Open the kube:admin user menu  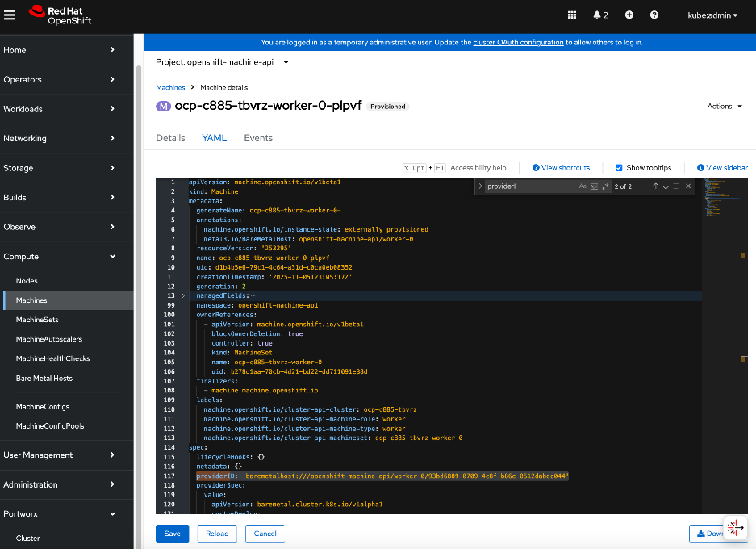coord(711,15)
